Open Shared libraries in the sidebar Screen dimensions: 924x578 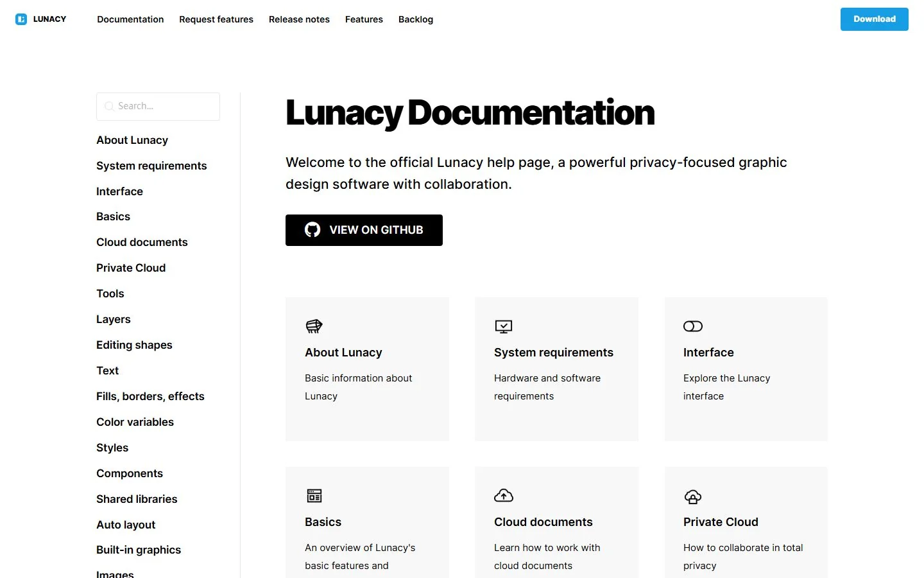point(137,499)
